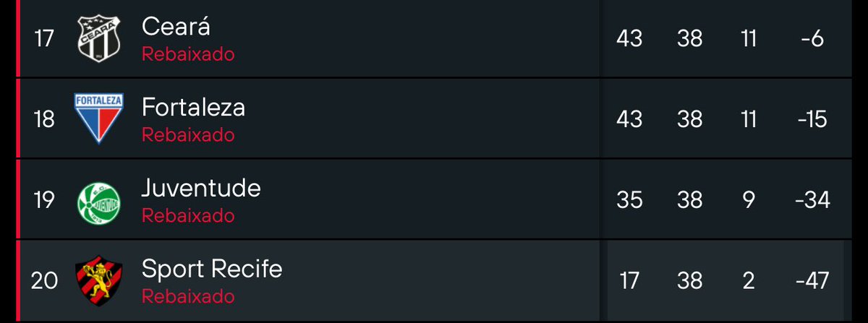The image size is (868, 323).
Task: Select the Sport Recife team name
Action: (211, 269)
